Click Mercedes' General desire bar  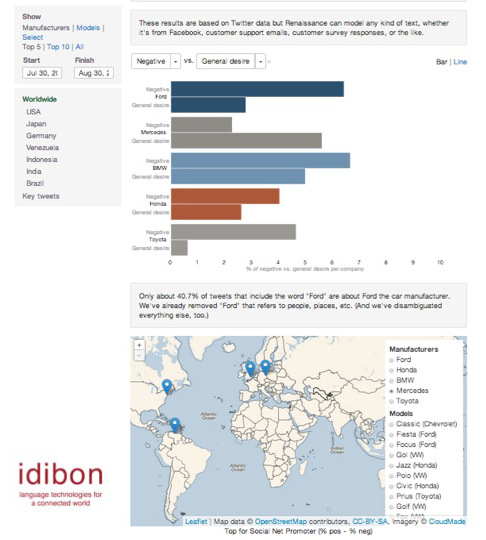coord(246,141)
